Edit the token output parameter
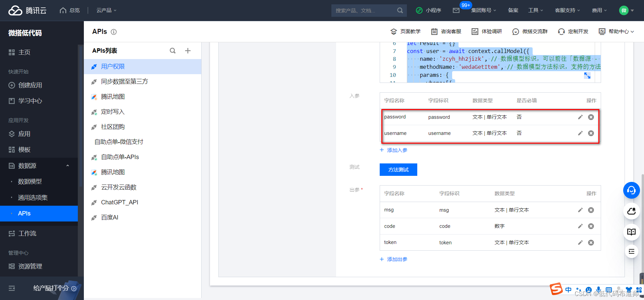644x300 pixels. point(580,243)
